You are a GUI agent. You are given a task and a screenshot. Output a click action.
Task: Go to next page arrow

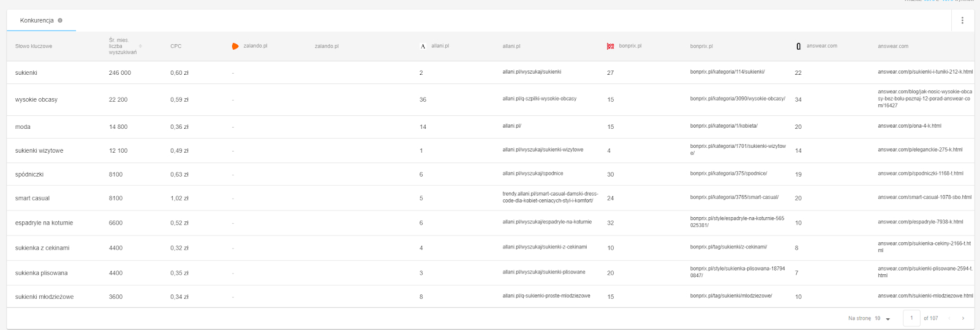point(963,318)
